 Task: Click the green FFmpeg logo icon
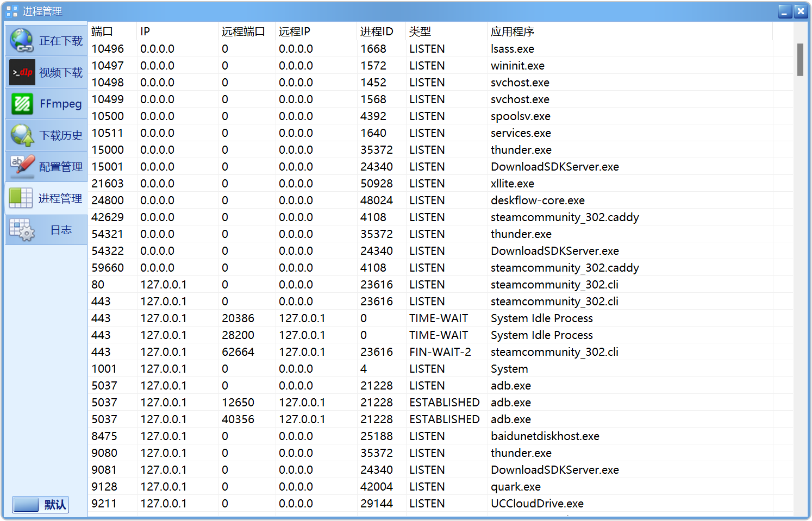[x=22, y=104]
